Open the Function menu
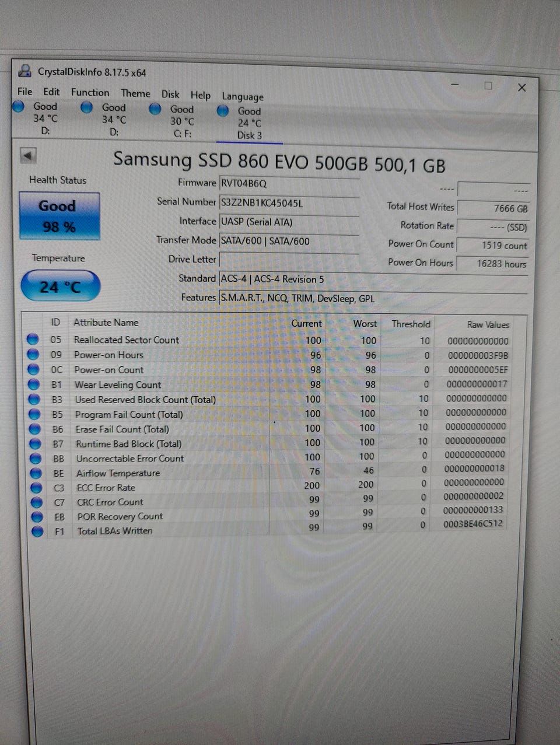This screenshot has width=560, height=745. pyautogui.click(x=90, y=92)
